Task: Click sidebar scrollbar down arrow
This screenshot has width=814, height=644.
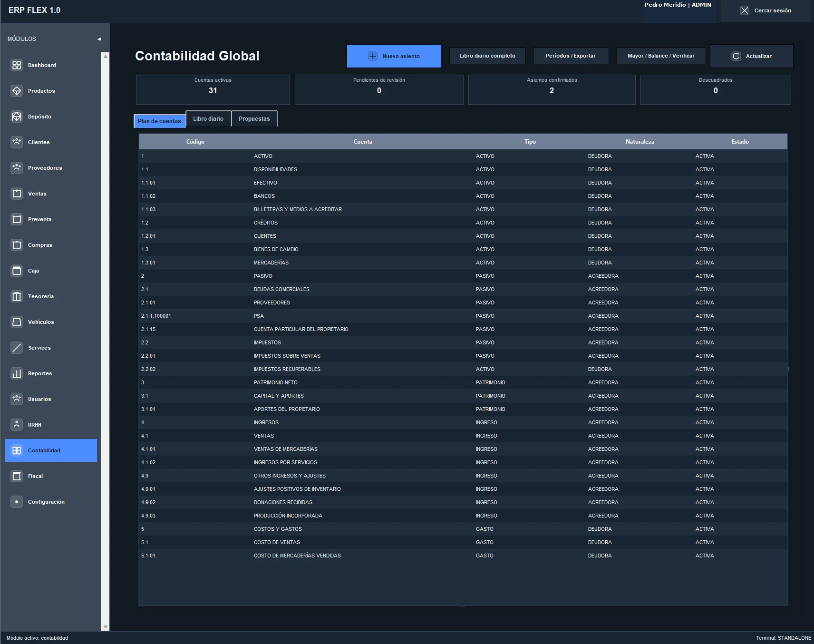Action: 106,627
